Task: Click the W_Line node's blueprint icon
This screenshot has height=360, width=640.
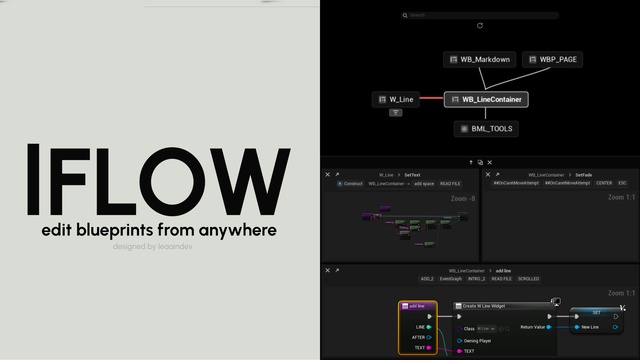Action: coord(382,100)
